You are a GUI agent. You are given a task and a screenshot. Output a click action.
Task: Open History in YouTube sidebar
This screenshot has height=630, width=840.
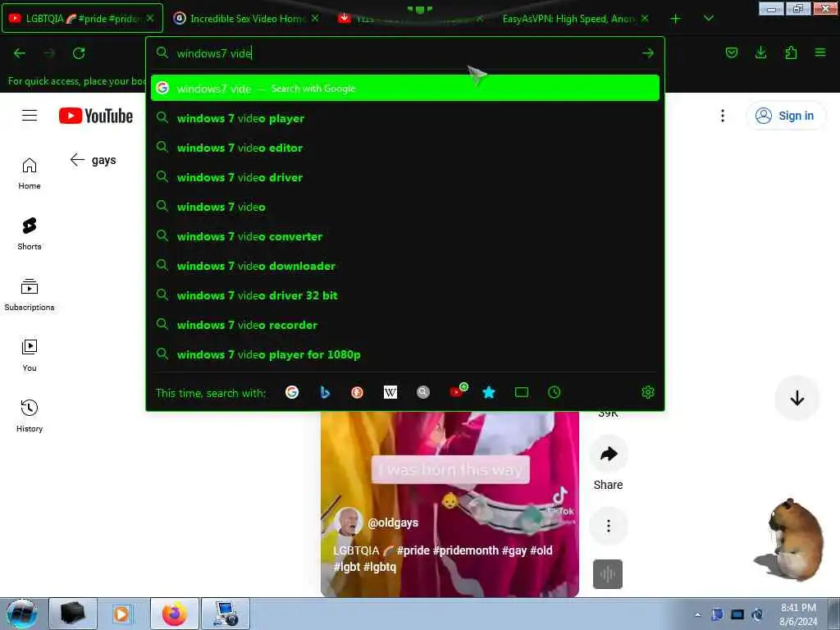[x=30, y=416]
